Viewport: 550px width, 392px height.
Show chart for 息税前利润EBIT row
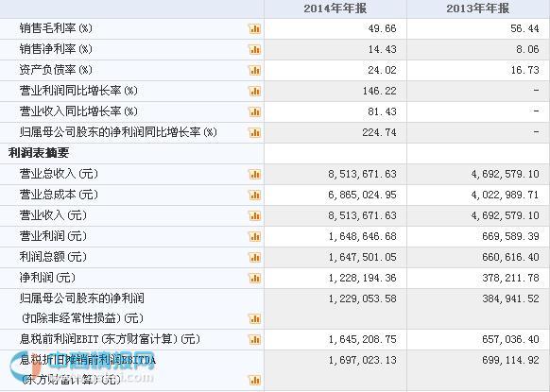[x=255, y=339]
